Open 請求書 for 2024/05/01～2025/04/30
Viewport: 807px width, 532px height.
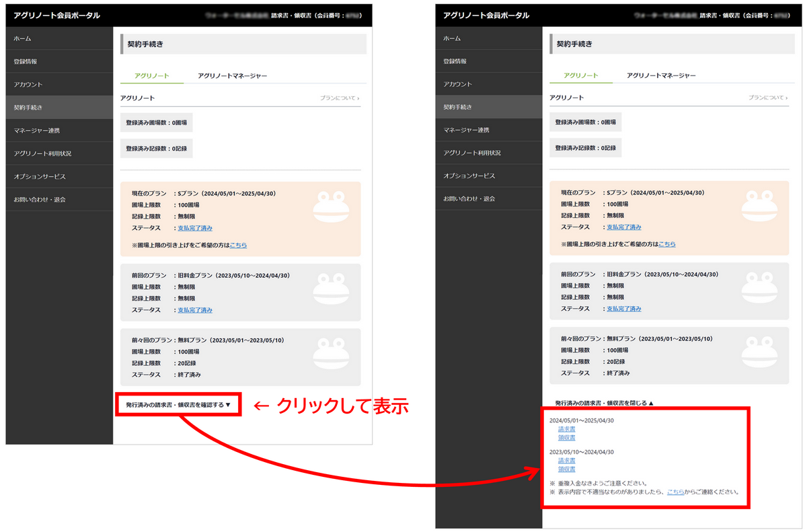coord(567,429)
